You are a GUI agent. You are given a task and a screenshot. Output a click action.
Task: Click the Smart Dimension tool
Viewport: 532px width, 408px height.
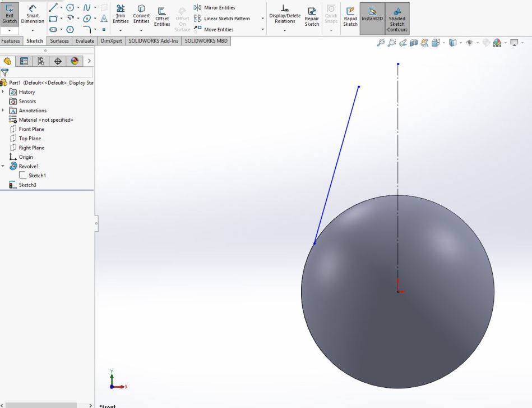[33, 14]
